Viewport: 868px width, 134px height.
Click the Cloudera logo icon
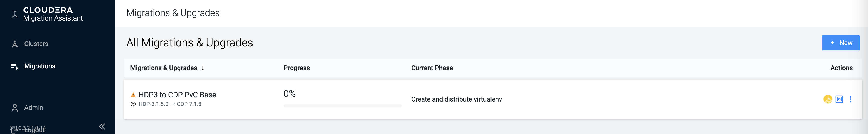click(15, 14)
